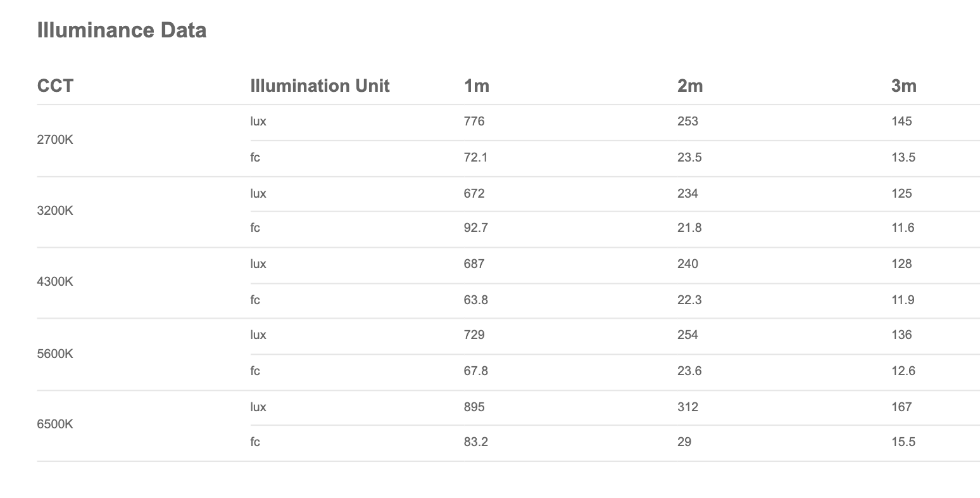
Task: Select the 2700K row label
Action: coord(55,139)
